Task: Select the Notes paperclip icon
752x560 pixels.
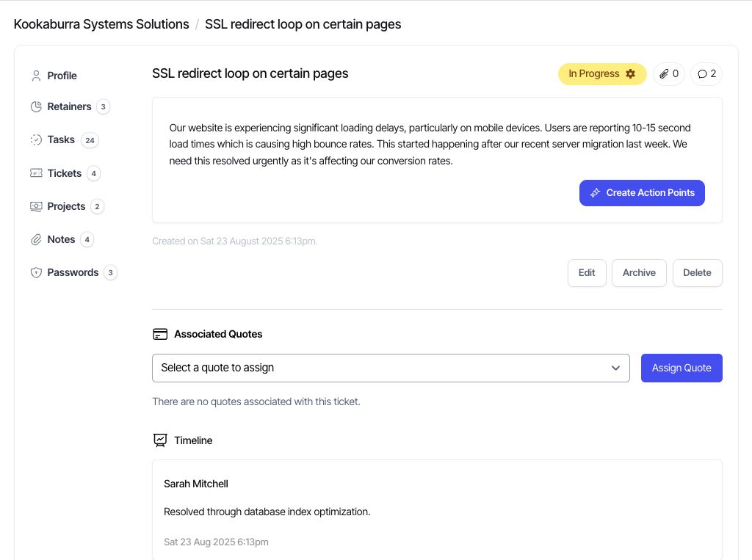Action: (x=36, y=239)
